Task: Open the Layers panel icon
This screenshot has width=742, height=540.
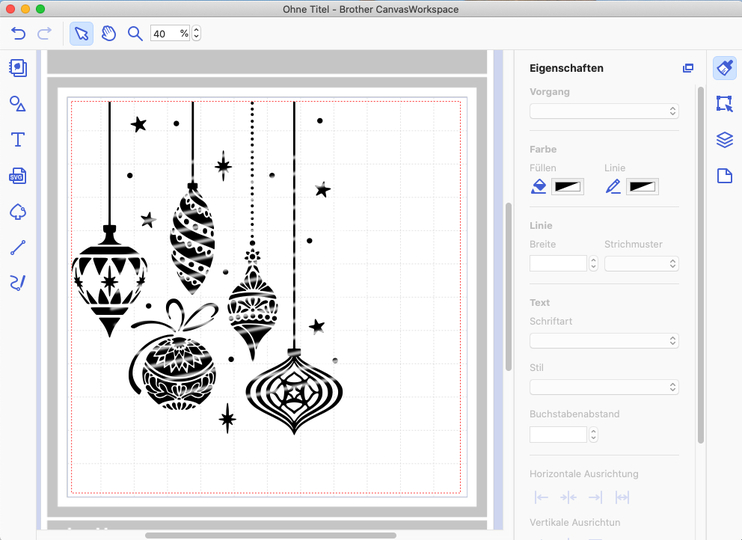Action: coord(725,140)
